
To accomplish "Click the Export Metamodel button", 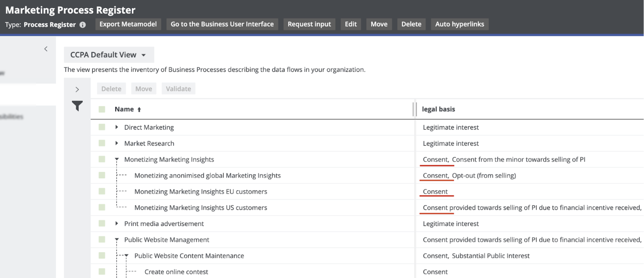I will (x=128, y=24).
